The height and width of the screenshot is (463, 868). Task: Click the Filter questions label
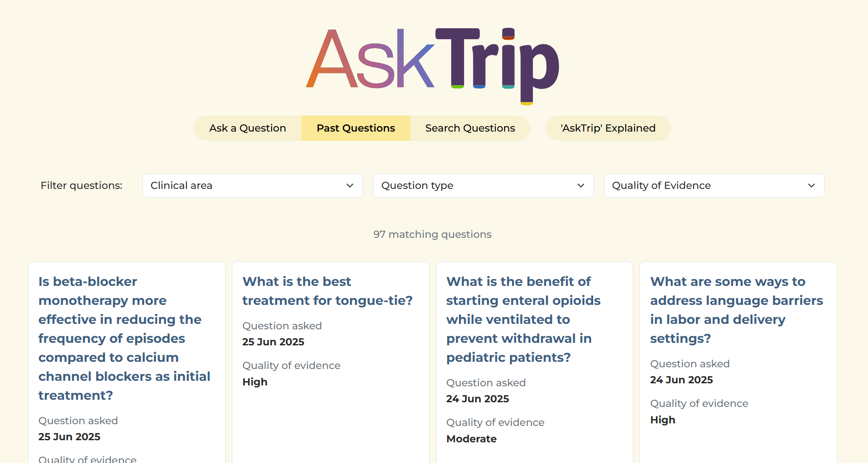click(81, 186)
